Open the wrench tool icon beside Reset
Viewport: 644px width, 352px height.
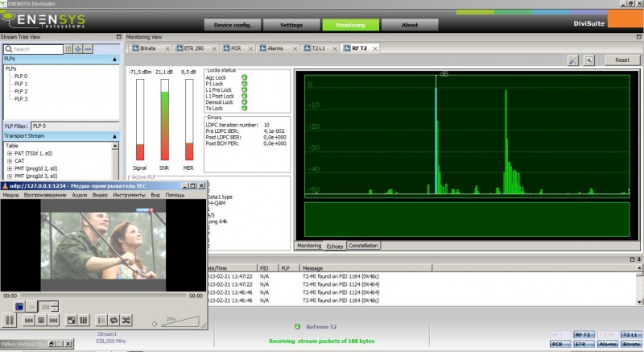point(573,60)
